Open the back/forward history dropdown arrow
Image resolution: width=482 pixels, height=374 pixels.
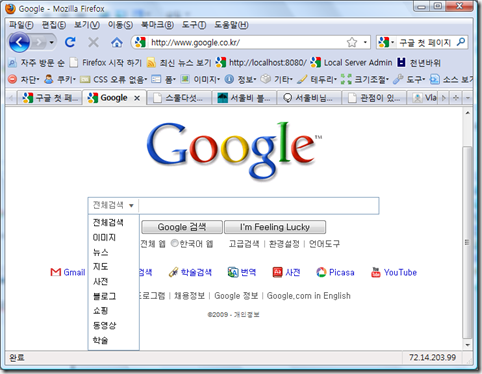pos(51,42)
